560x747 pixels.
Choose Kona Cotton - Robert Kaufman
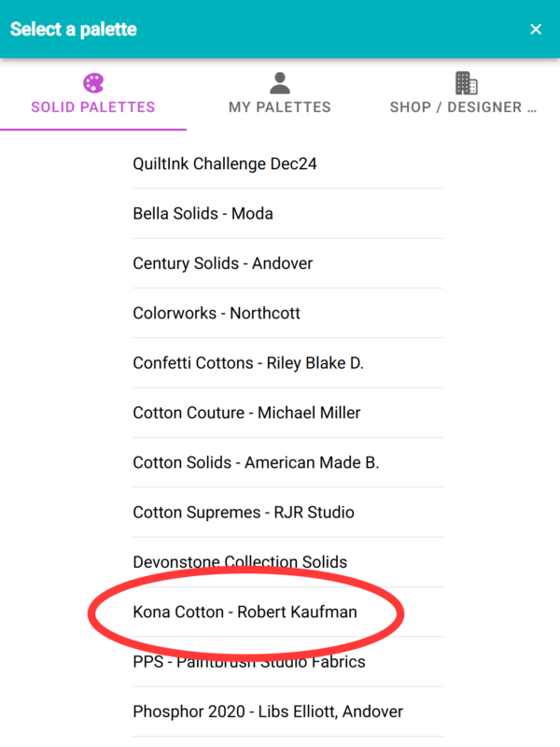pyautogui.click(x=245, y=613)
